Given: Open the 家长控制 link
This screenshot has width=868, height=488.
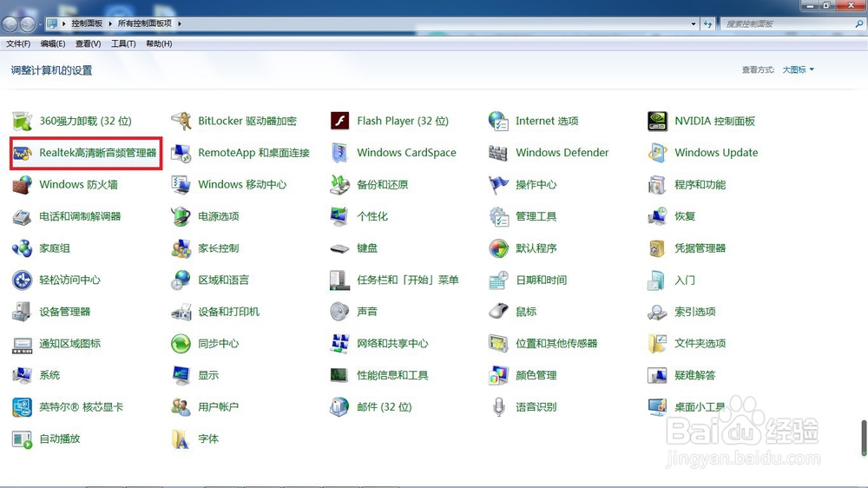Looking at the screenshot, I should [219, 248].
